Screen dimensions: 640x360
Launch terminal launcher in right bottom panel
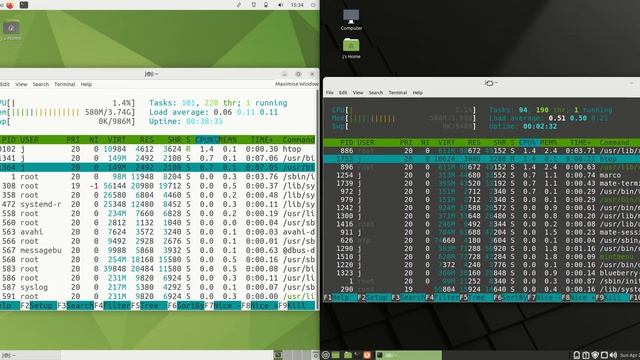pyautogui.click(x=357, y=355)
